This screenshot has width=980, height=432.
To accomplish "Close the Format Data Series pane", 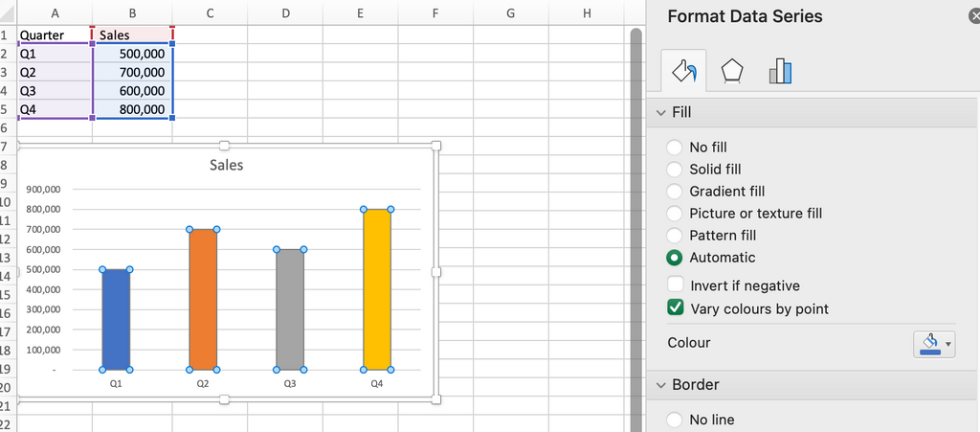I will pyautogui.click(x=973, y=17).
